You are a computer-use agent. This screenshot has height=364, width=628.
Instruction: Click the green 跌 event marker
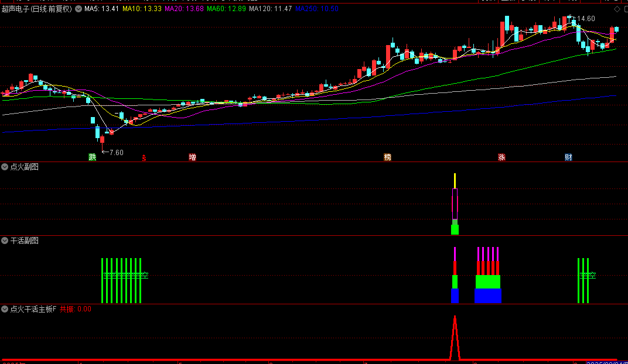[x=92, y=157]
